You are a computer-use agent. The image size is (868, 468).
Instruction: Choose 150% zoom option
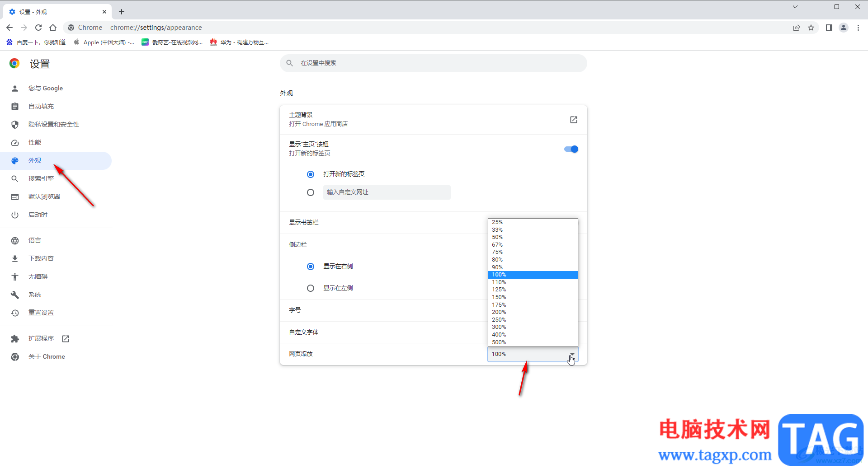tap(533, 297)
